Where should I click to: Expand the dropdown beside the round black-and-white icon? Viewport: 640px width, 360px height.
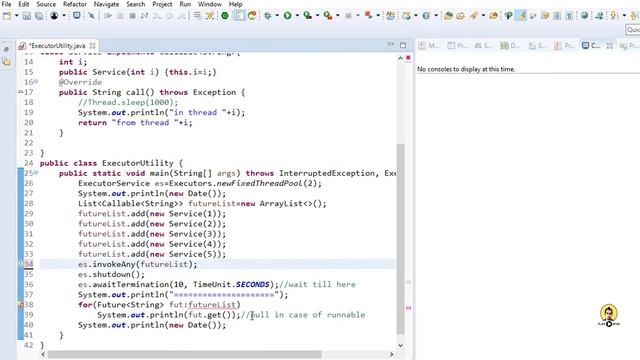[x=64, y=16]
